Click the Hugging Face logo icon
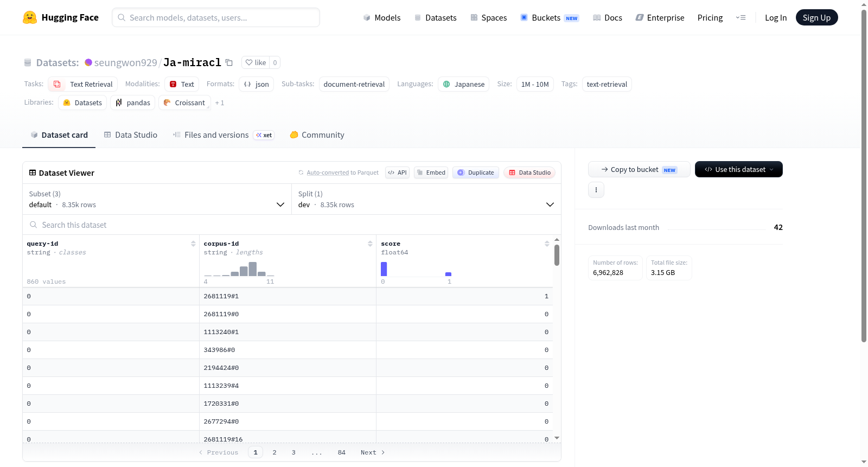Viewport: 868px width, 467px height. tap(30, 17)
